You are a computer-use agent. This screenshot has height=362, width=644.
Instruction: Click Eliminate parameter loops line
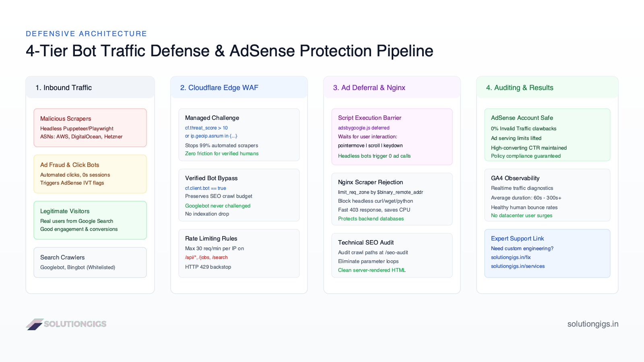click(368, 261)
